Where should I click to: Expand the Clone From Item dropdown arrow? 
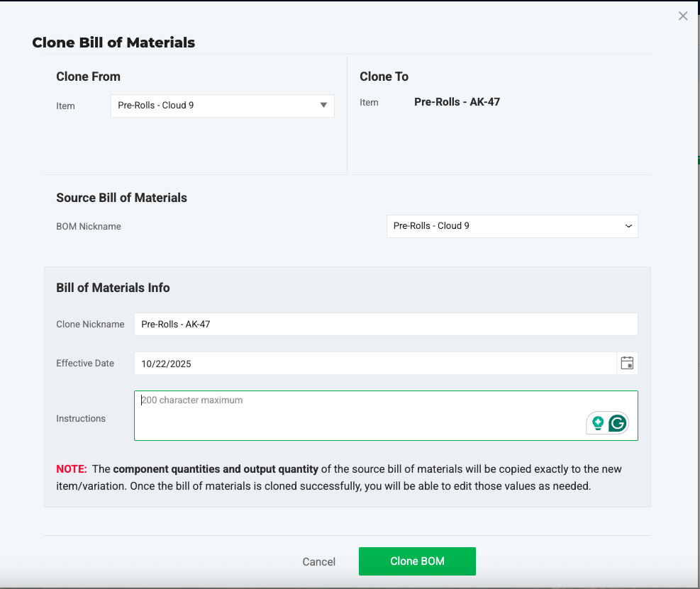[x=323, y=106]
